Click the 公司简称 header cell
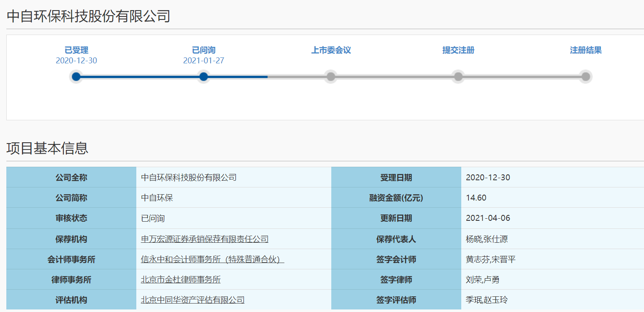Screen dimensions: 644x312 click(71, 198)
